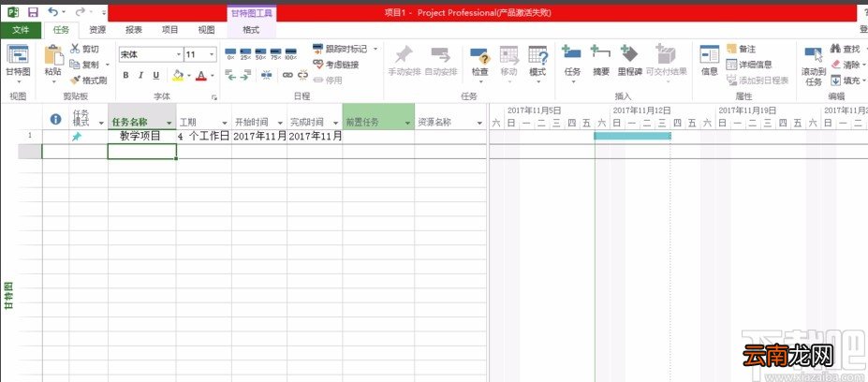Viewport: 868px width, 382px height.
Task: Click the Link tasks chain icon
Action: coord(287,74)
